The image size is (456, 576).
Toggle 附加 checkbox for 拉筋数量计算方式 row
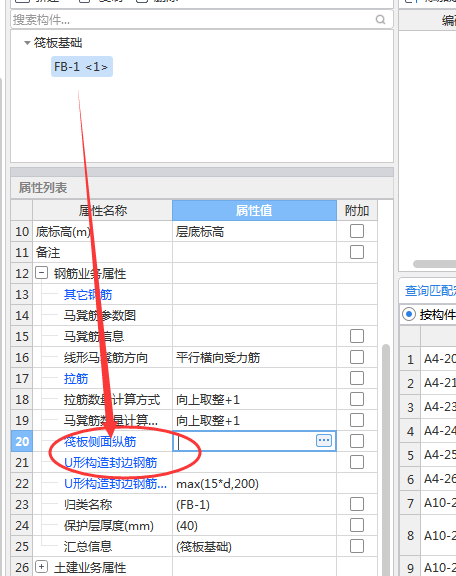coord(357,399)
